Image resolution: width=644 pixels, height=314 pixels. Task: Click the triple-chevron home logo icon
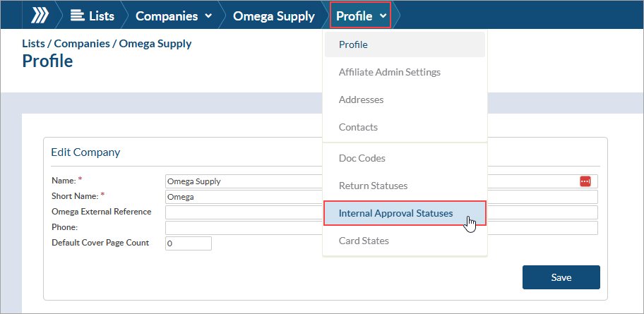[x=40, y=16]
